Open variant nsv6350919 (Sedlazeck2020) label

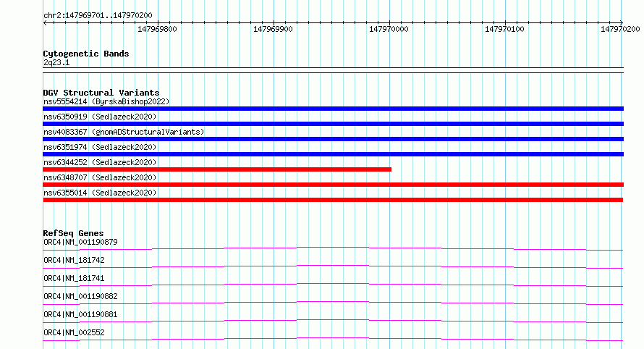pyautogui.click(x=100, y=117)
